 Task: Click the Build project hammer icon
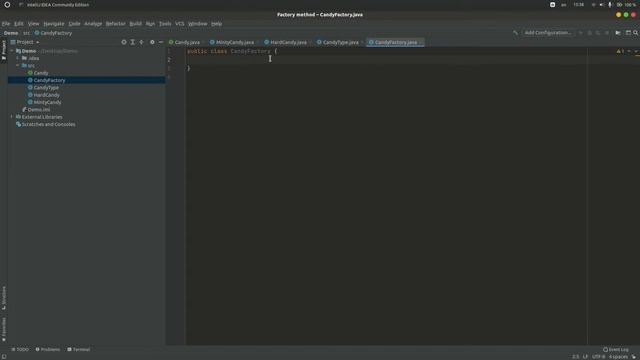pos(516,33)
